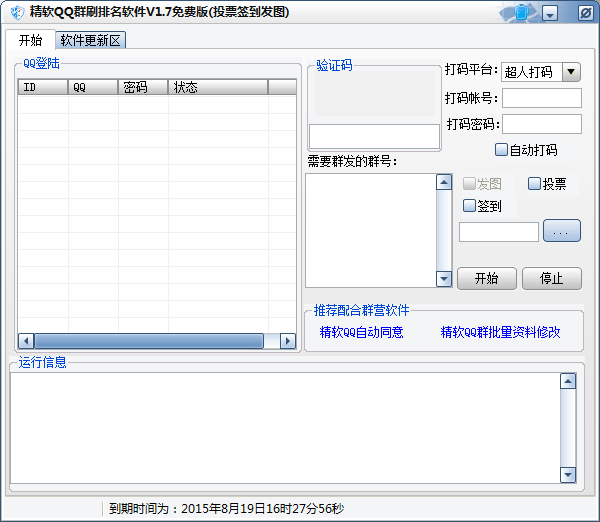Select the 超人打码 combo box

coord(541,72)
